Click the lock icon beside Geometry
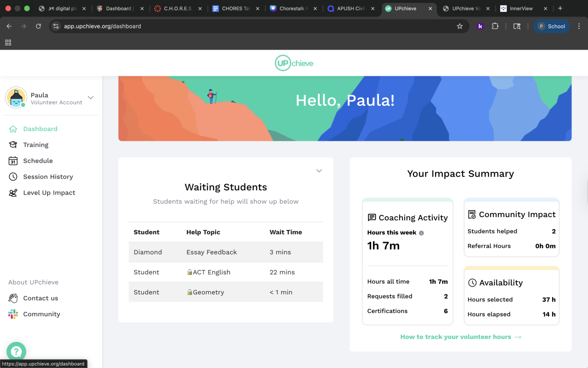 click(x=189, y=292)
